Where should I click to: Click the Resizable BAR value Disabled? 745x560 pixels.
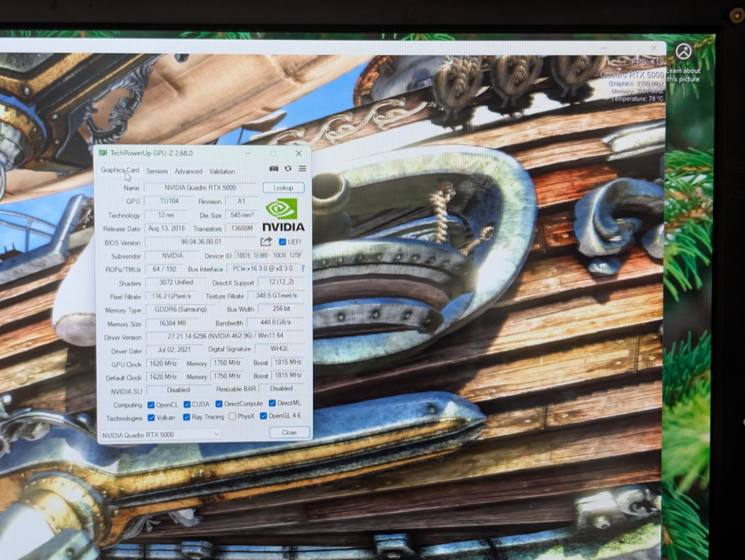pyautogui.click(x=282, y=388)
